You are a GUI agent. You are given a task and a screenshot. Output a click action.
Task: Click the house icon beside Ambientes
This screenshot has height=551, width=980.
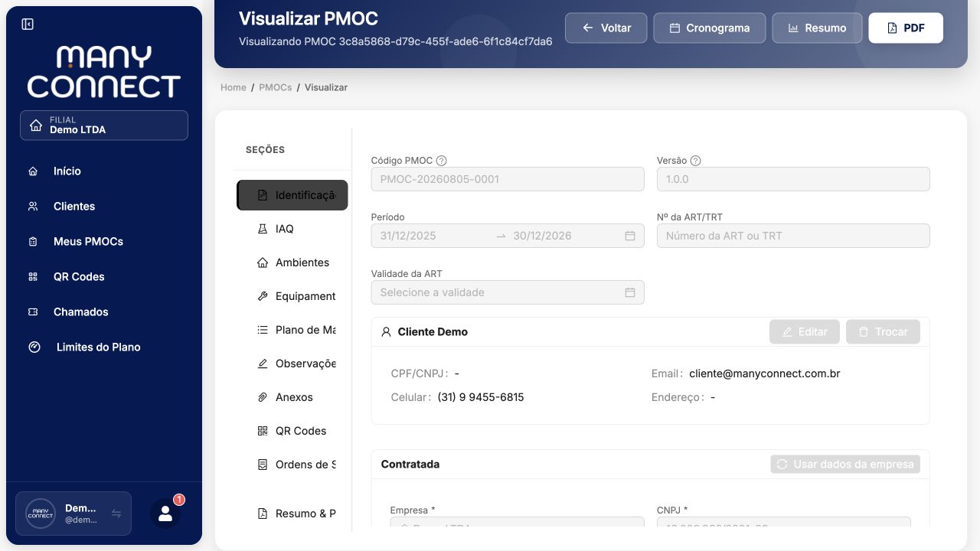(x=263, y=262)
